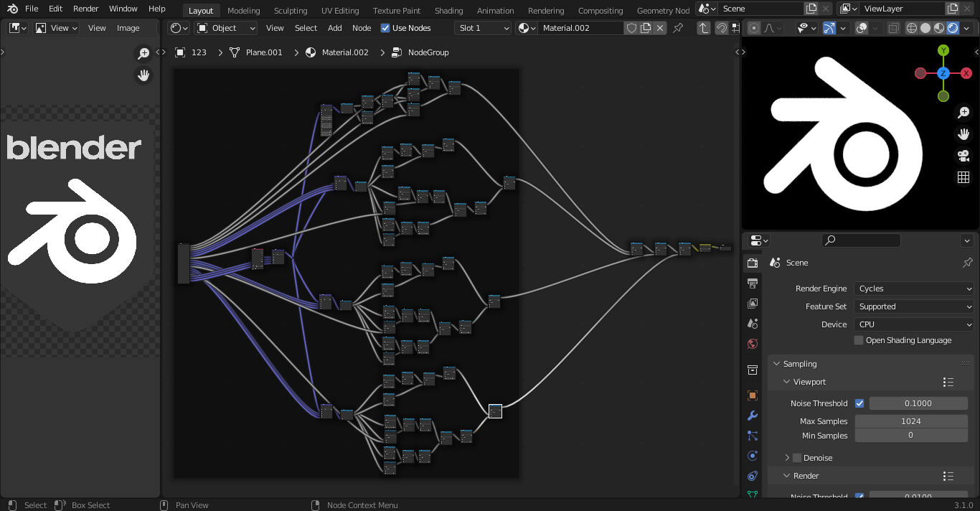
Task: Open the File menu
Action: [x=32, y=9]
